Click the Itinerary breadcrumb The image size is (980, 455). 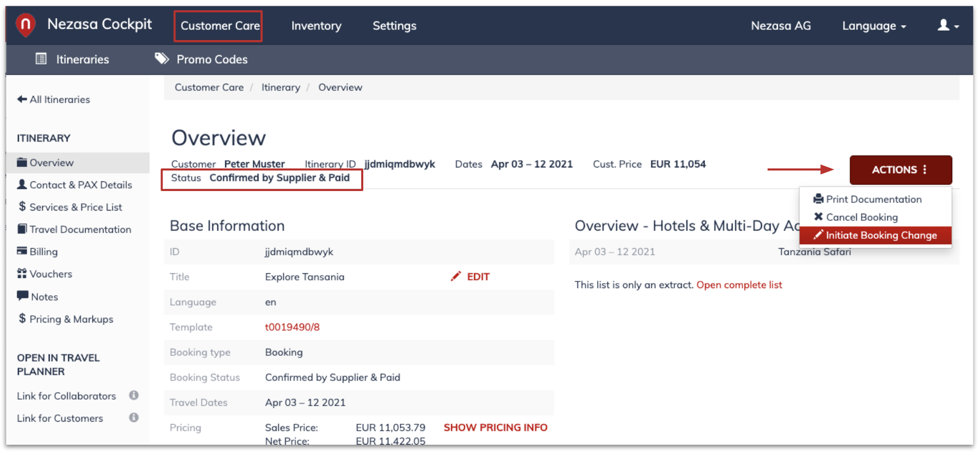281,87
